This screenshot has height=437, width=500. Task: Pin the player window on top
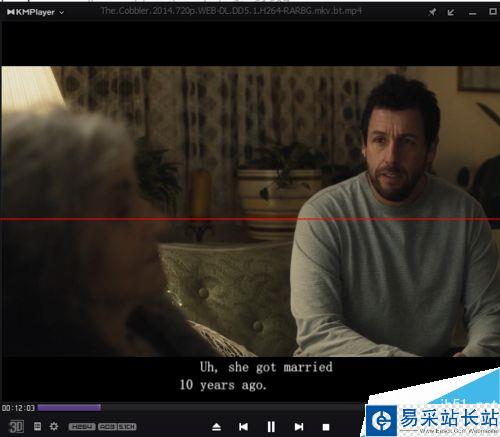click(432, 12)
